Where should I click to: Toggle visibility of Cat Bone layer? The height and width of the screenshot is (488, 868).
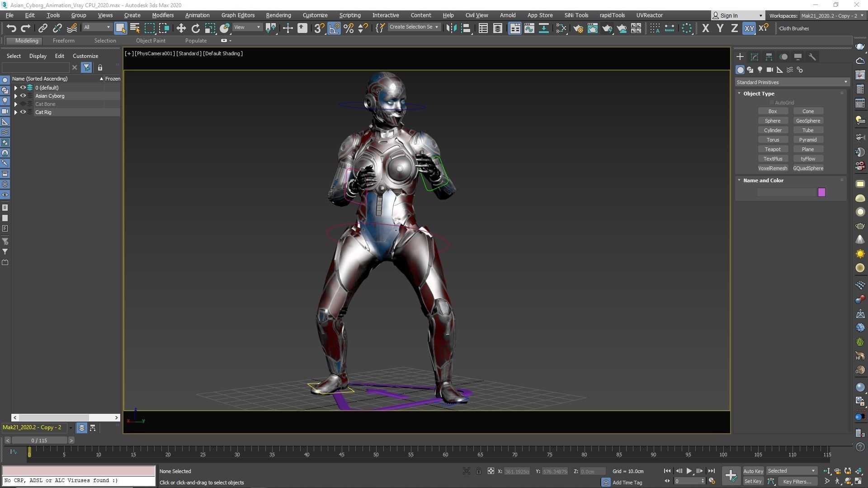pyautogui.click(x=23, y=104)
